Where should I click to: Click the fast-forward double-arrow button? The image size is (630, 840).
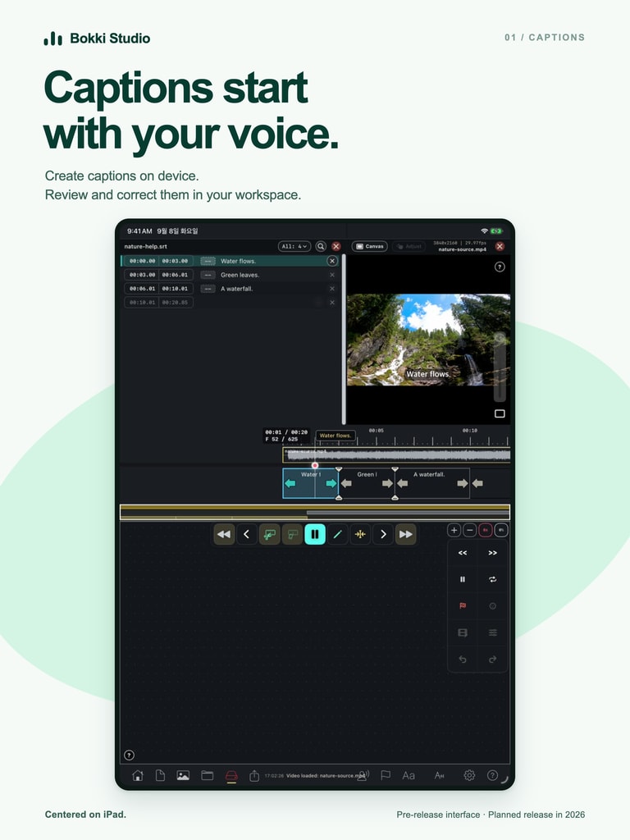point(405,534)
